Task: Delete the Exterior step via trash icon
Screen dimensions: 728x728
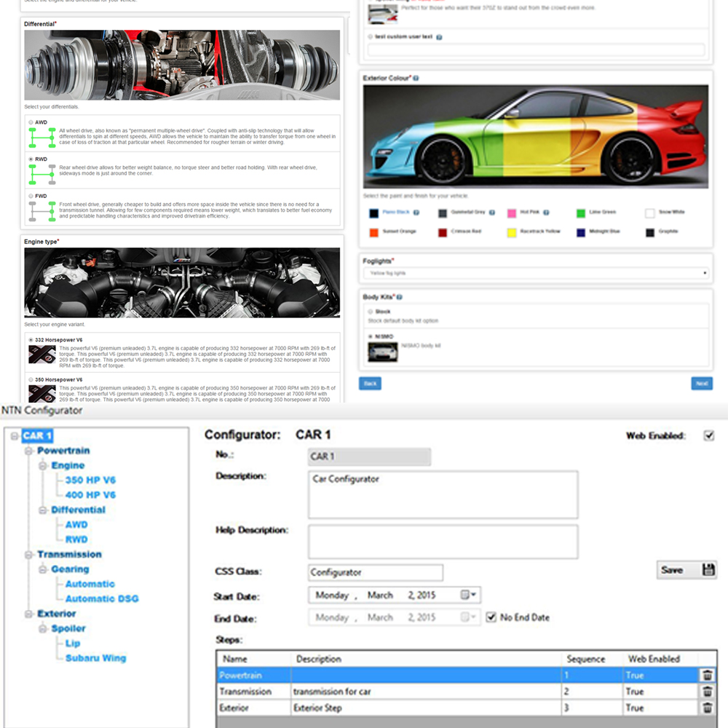Action: point(708,708)
